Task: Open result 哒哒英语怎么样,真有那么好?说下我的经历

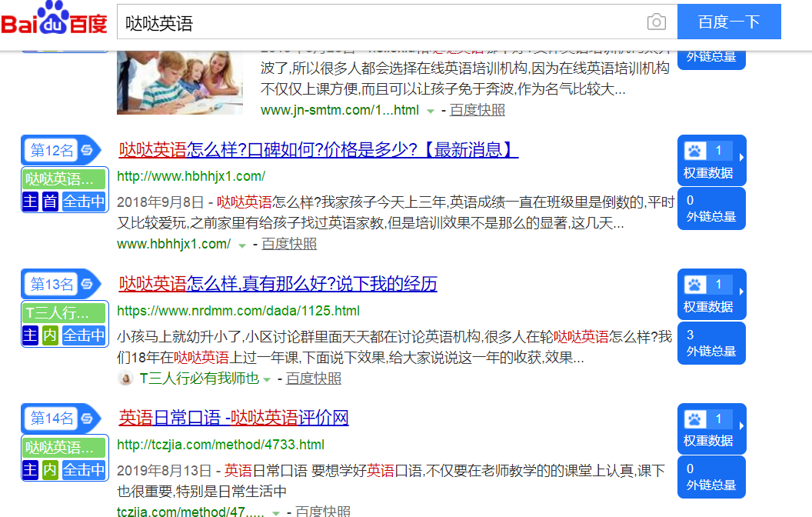Action: tap(278, 283)
